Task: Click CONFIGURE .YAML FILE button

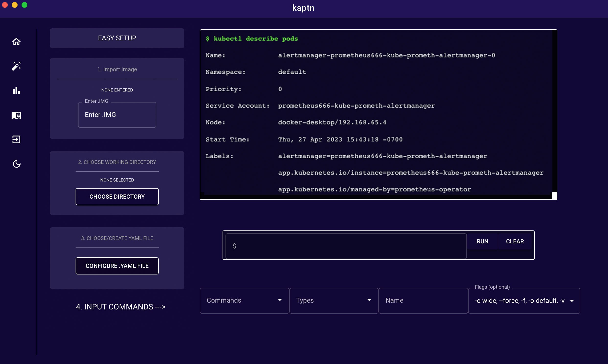Action: [x=117, y=266]
